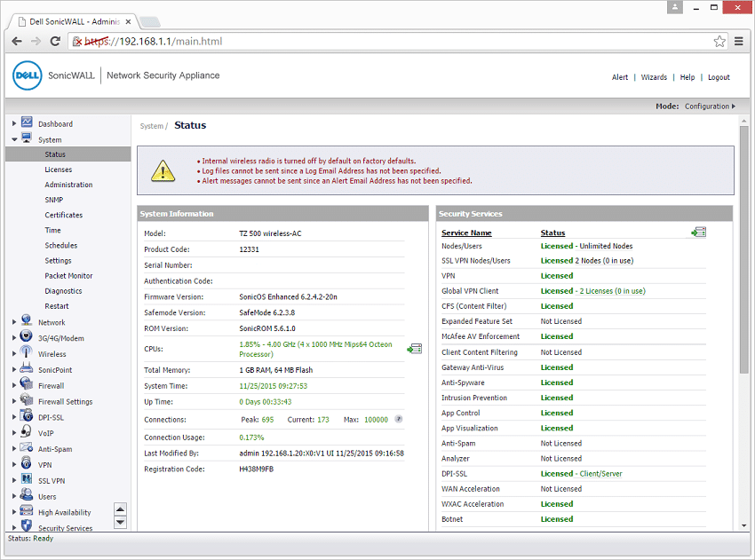755x560 pixels.
Task: Click the Chrome user profile button
Action: pyautogui.click(x=674, y=7)
